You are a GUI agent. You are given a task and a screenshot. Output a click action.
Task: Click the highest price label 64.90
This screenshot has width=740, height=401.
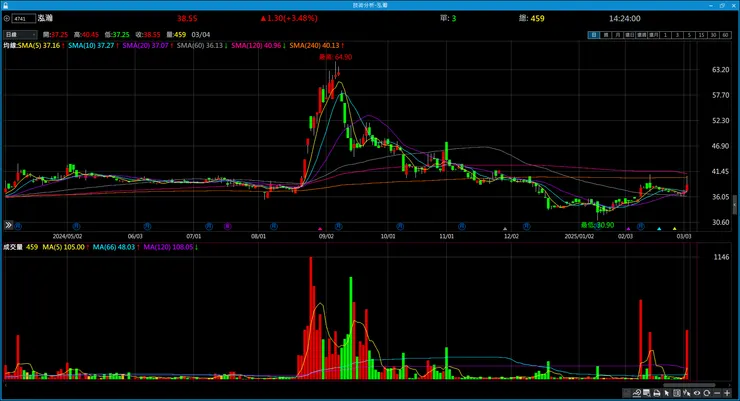tap(336, 57)
